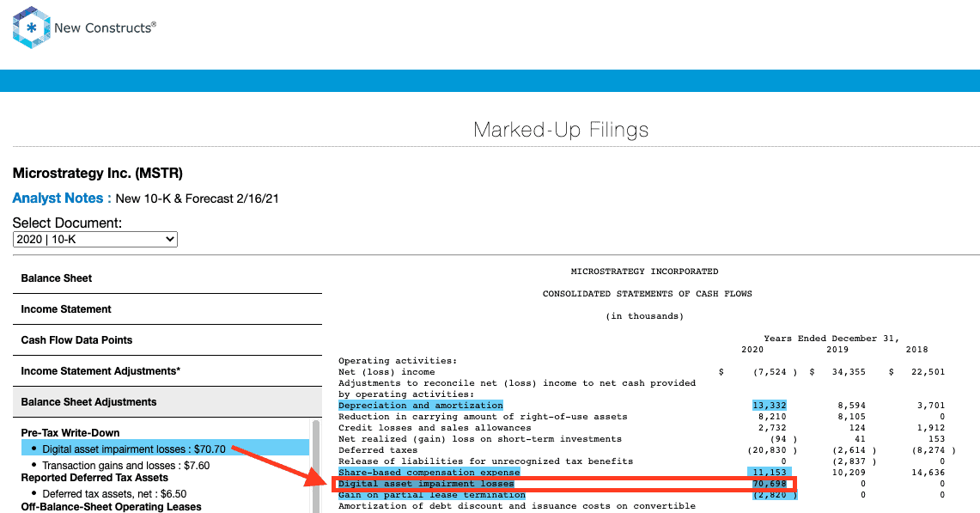Click the highlighted 13,332 depreciation value

click(x=770, y=406)
